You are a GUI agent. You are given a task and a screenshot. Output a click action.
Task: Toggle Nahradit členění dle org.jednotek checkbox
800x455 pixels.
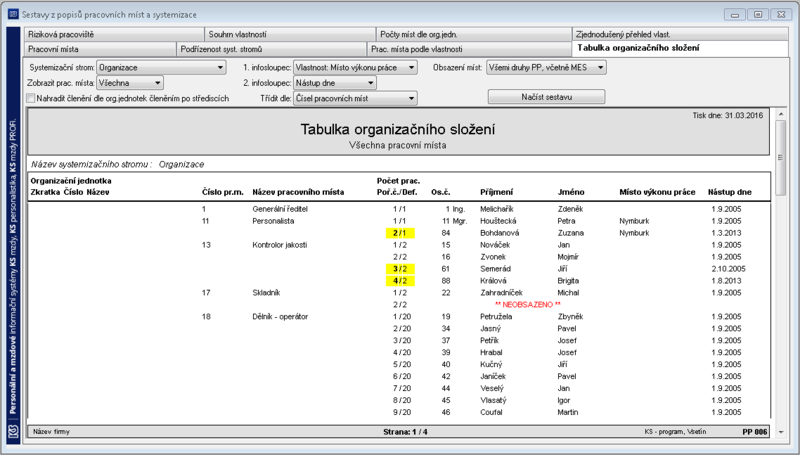pos(31,98)
